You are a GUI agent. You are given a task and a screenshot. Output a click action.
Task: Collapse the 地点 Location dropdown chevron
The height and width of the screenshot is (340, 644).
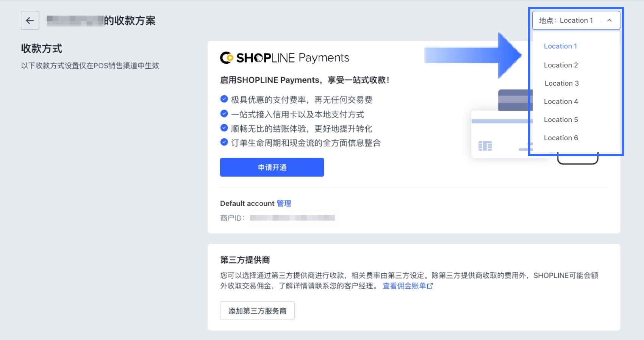[609, 20]
